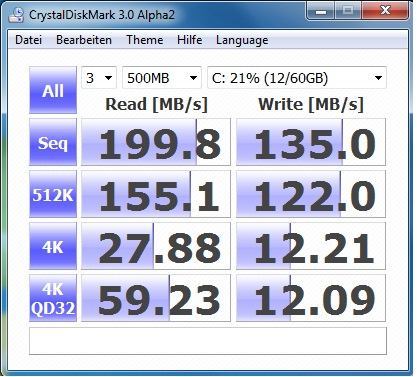Minimize the CrystalDiskMark window

321,11
